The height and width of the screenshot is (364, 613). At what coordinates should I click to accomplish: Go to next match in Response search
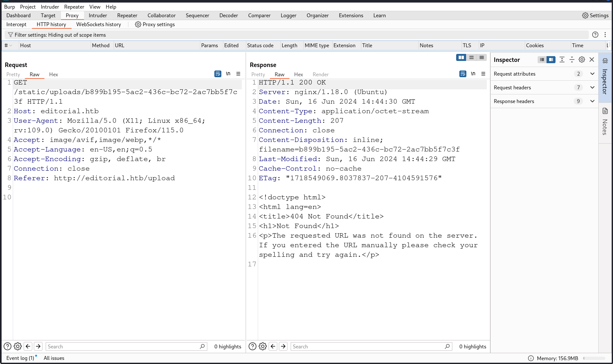(x=283, y=346)
